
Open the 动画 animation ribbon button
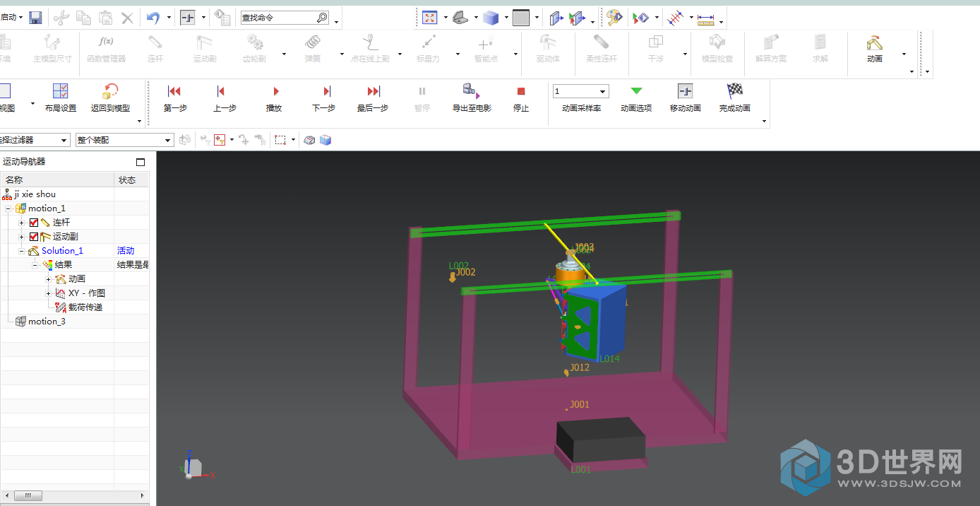point(875,48)
